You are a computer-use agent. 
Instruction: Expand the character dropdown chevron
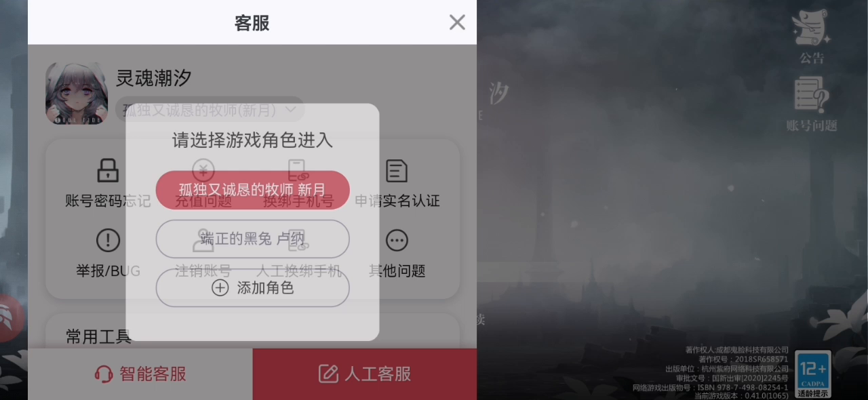coord(291,109)
